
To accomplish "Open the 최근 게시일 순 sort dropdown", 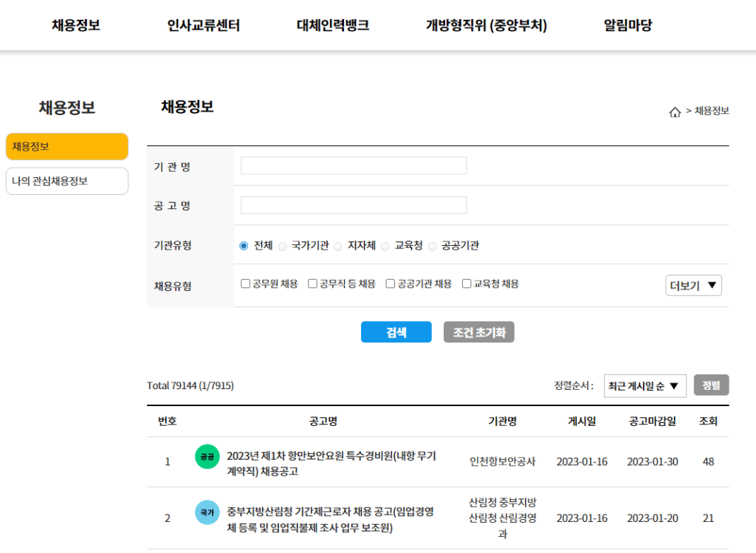I will point(645,385).
